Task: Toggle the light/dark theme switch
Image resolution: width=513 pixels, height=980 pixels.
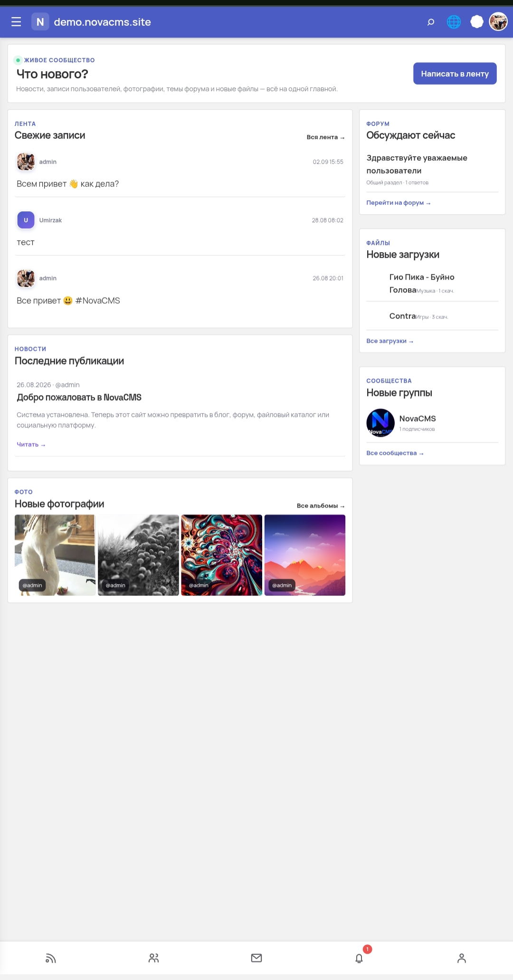Action: (x=476, y=22)
